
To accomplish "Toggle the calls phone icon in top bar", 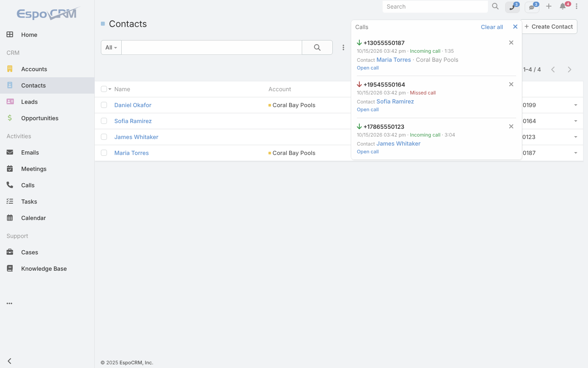I will 512,7.
